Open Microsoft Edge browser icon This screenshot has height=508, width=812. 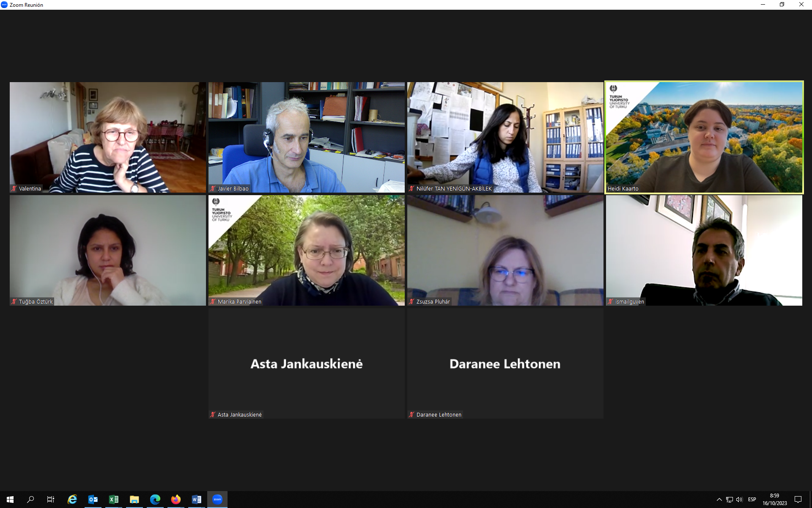tap(155, 500)
